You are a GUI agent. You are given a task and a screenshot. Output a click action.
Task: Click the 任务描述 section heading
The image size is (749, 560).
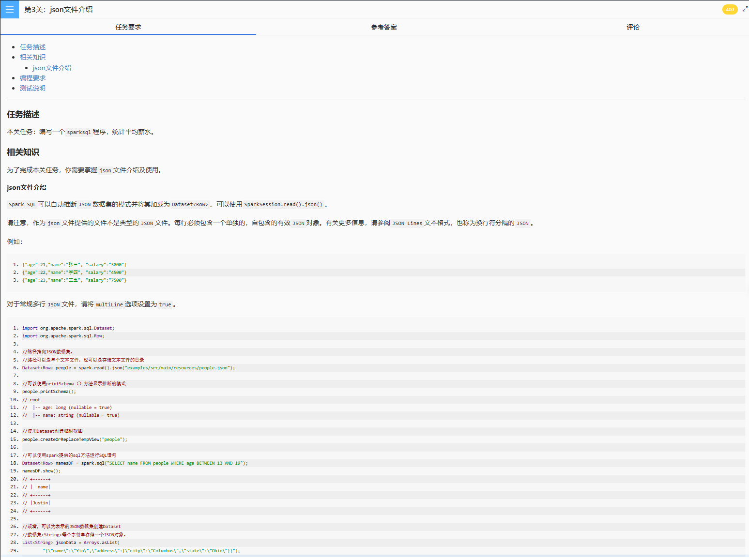23,114
